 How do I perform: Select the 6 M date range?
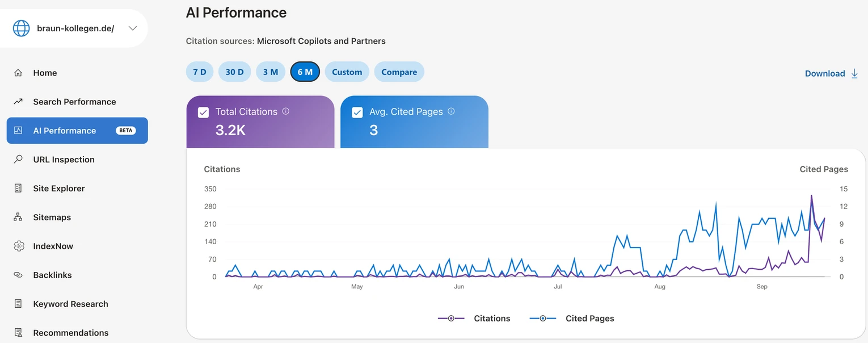(x=305, y=72)
